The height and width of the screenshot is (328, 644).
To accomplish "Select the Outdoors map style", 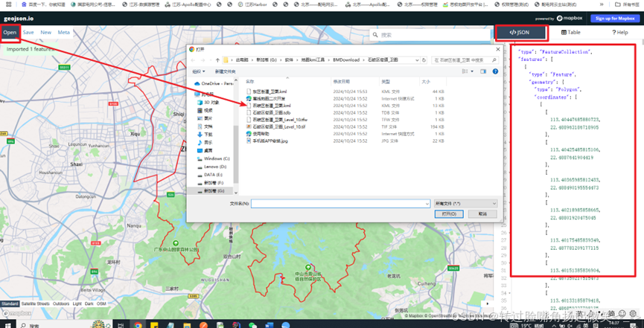I will 61,303.
